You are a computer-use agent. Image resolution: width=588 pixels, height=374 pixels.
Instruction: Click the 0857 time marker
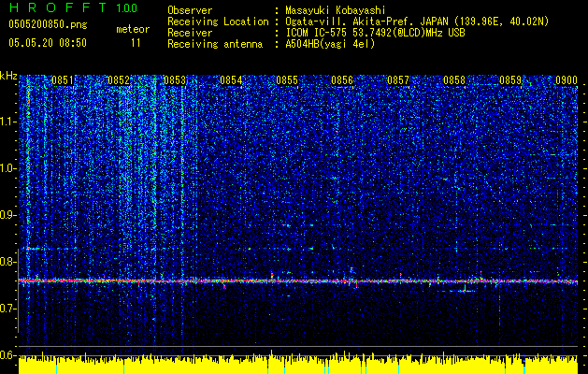tap(398, 80)
